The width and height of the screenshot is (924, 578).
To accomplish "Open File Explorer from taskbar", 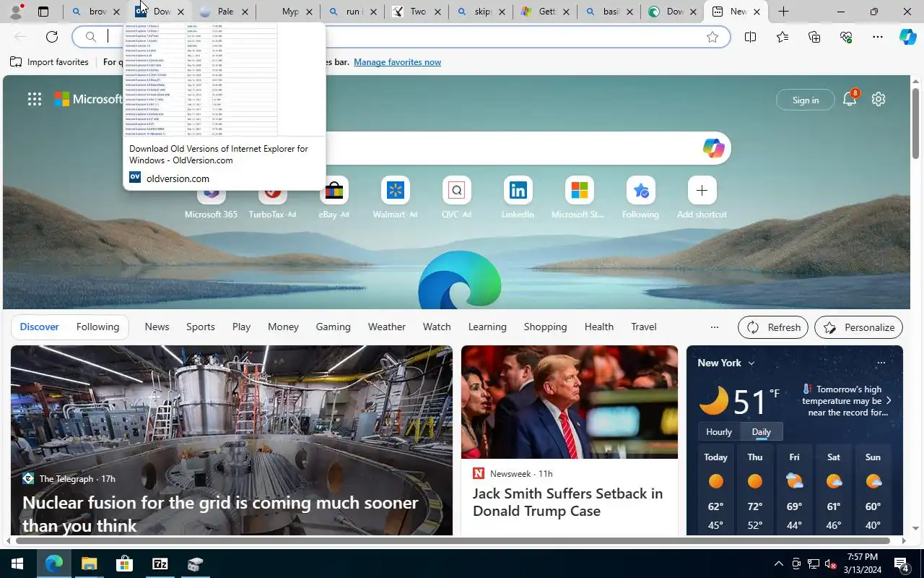I will pyautogui.click(x=89, y=564).
